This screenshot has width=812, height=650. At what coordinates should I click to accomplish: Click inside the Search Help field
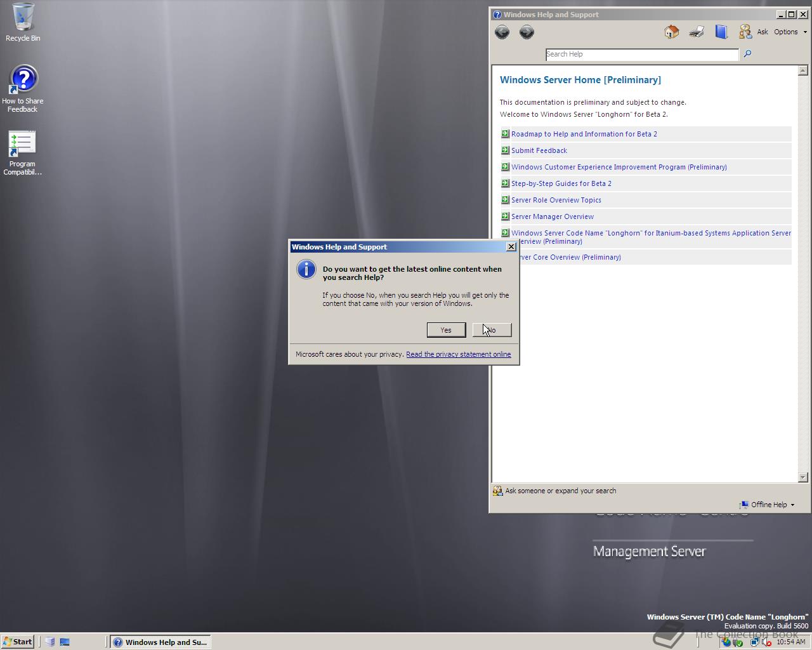642,55
